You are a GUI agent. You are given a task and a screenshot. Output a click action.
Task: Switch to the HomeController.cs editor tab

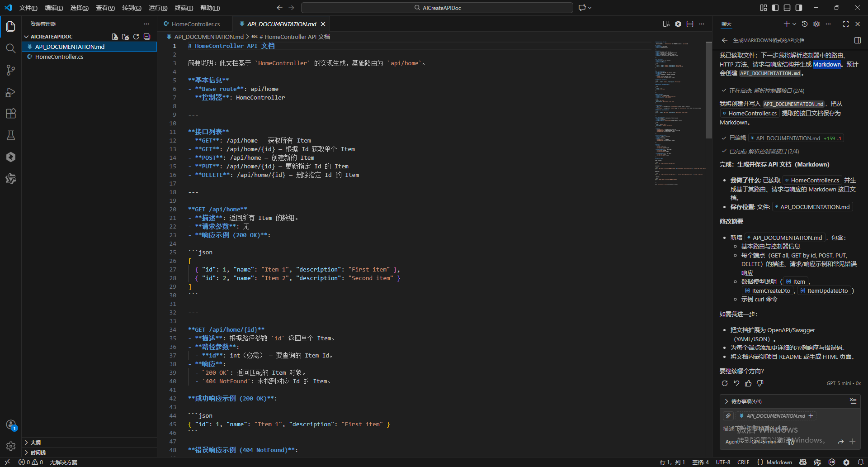pyautogui.click(x=195, y=24)
